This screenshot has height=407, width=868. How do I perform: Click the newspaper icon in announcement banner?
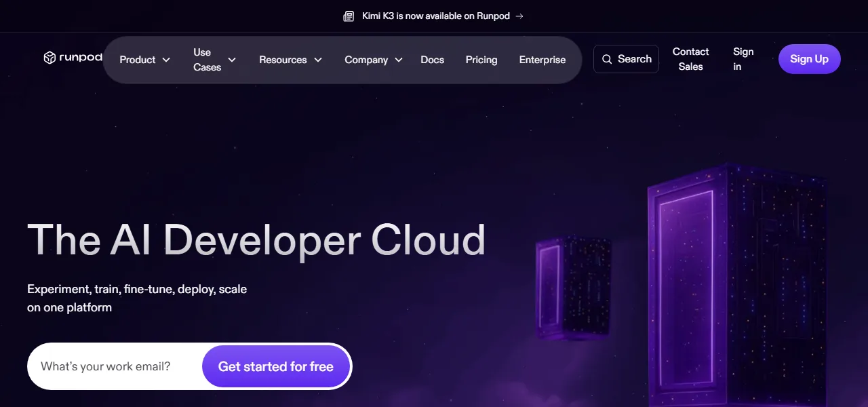(349, 16)
